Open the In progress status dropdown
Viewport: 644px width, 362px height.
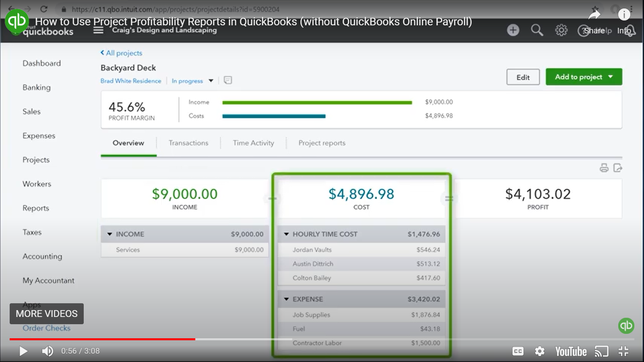pyautogui.click(x=211, y=80)
